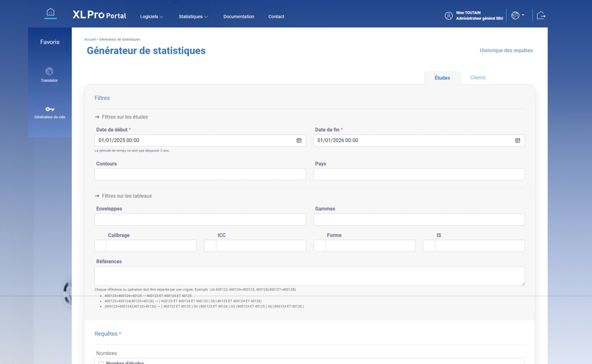
Task: Click into the Références text area
Action: 309,276
